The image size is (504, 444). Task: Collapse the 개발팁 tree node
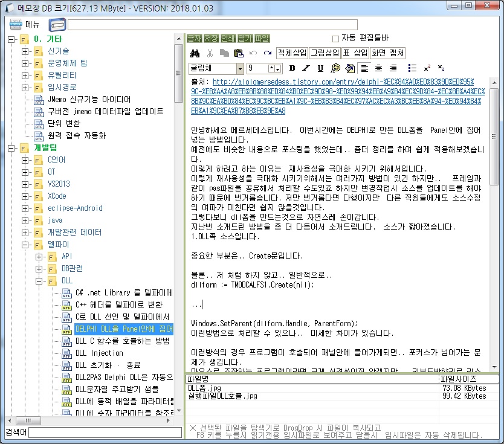[x=11, y=148]
